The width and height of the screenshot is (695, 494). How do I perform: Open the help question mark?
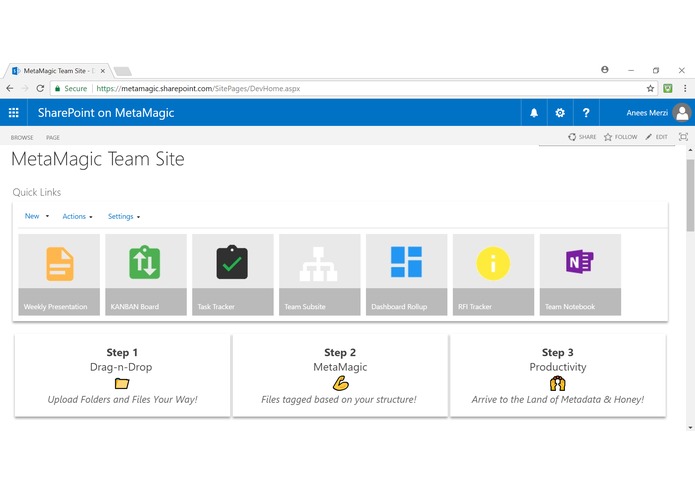(x=586, y=113)
